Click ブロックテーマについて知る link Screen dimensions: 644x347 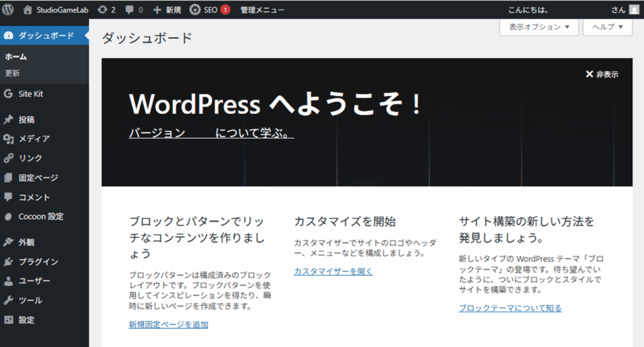(x=509, y=308)
